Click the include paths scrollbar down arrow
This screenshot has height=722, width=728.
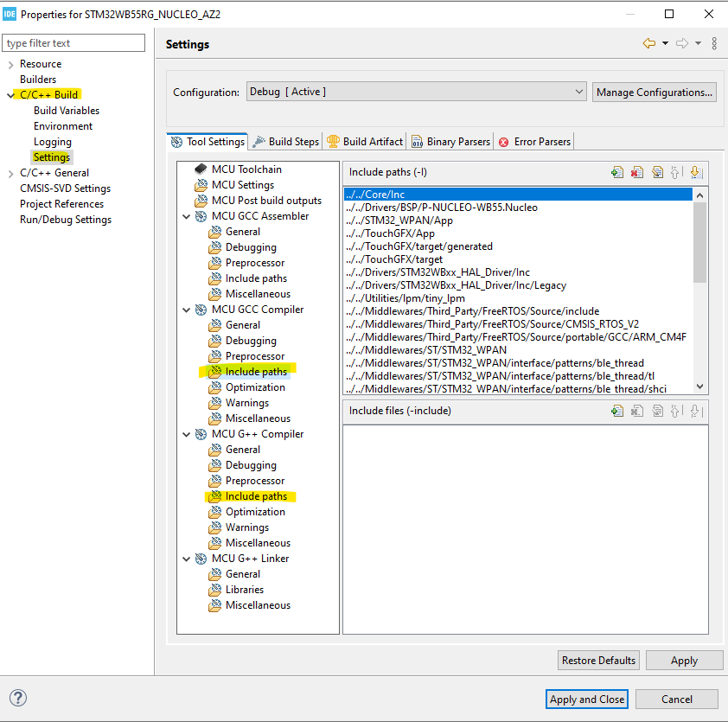pyautogui.click(x=699, y=387)
